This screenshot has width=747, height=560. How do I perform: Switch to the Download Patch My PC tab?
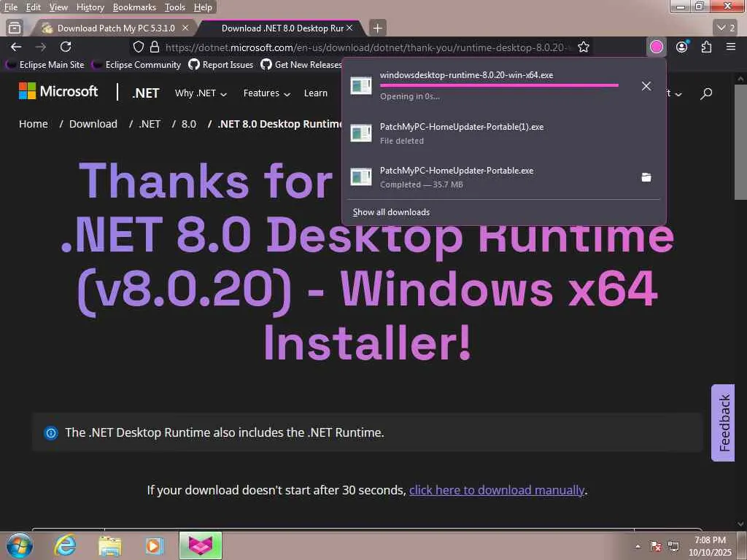click(115, 28)
